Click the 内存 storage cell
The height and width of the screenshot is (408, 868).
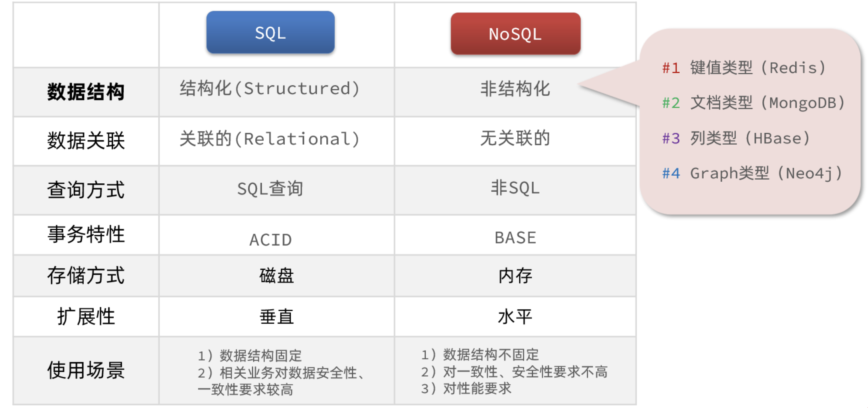point(515,276)
